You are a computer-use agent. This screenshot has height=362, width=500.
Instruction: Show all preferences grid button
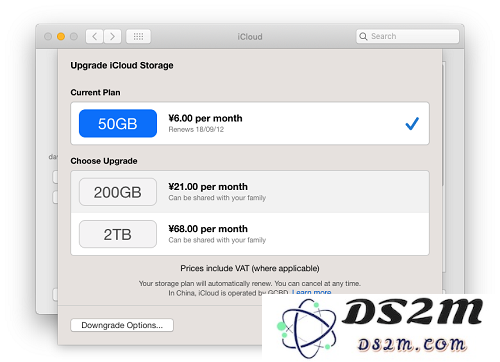[138, 36]
